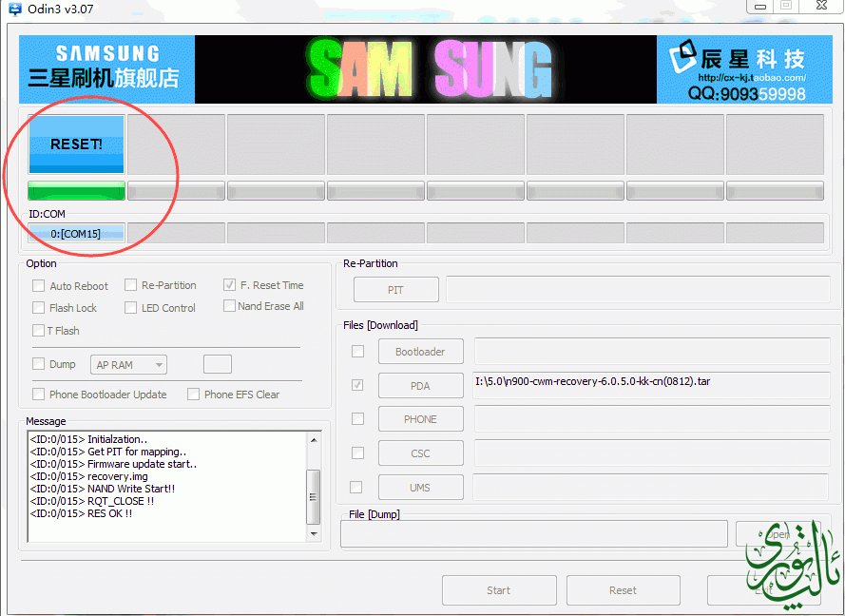This screenshot has height=616, width=845.
Task: Click the green progress bar under RESET!
Action: tap(77, 191)
